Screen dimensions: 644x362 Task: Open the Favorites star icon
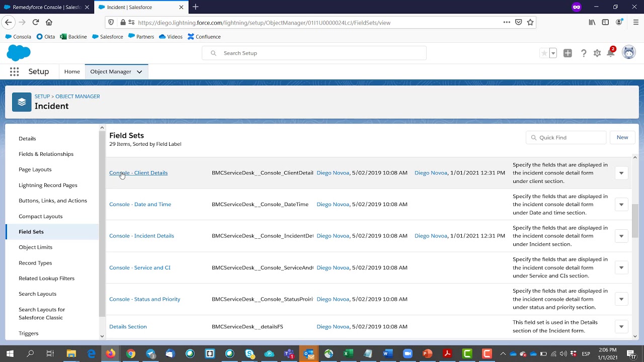(x=544, y=53)
